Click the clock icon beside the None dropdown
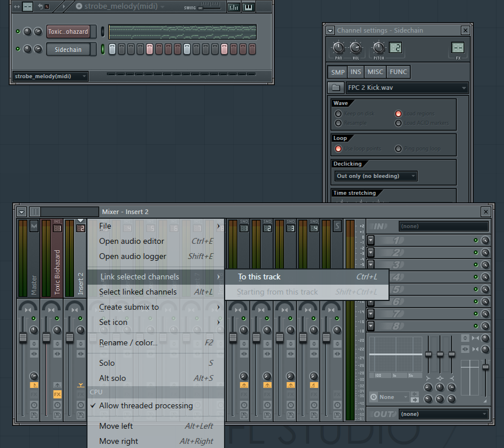Screen dimensions: 504x448 tap(373, 397)
